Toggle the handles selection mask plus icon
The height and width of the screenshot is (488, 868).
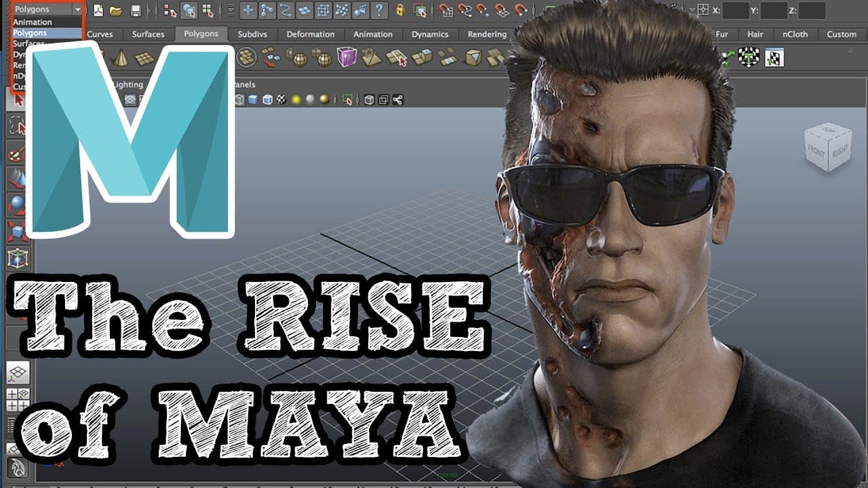(248, 10)
